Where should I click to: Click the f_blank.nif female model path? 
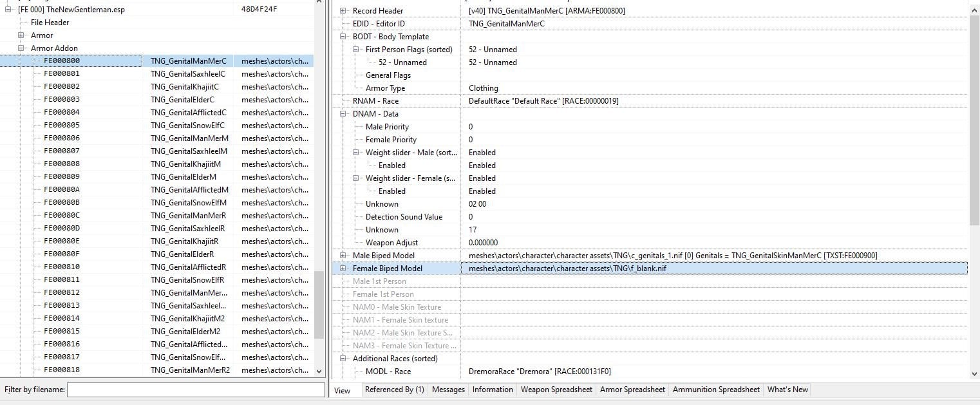coord(567,268)
